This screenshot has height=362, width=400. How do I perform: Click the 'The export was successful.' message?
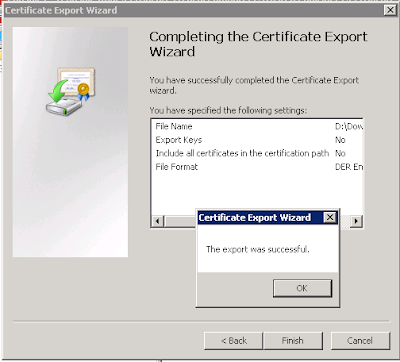coord(258,249)
